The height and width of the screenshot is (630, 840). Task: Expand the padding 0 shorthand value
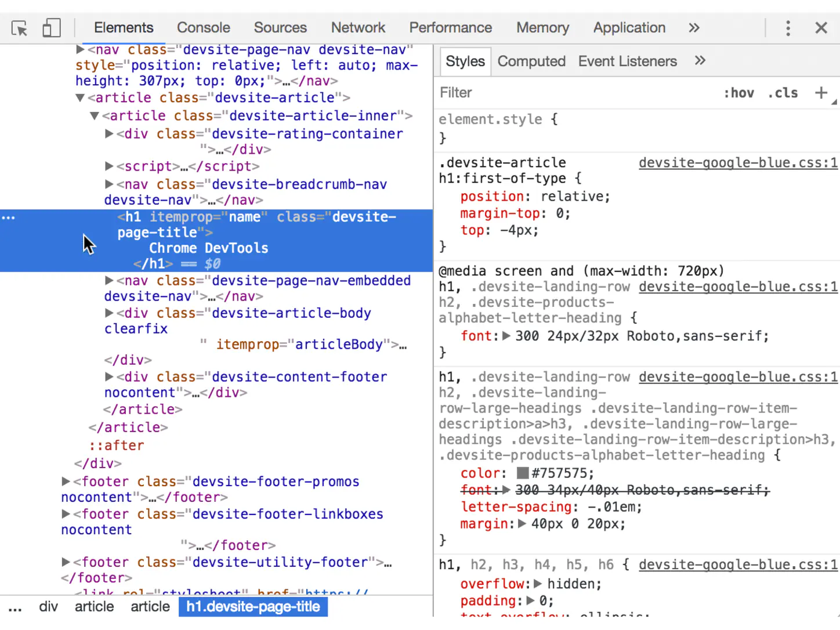pos(530,600)
